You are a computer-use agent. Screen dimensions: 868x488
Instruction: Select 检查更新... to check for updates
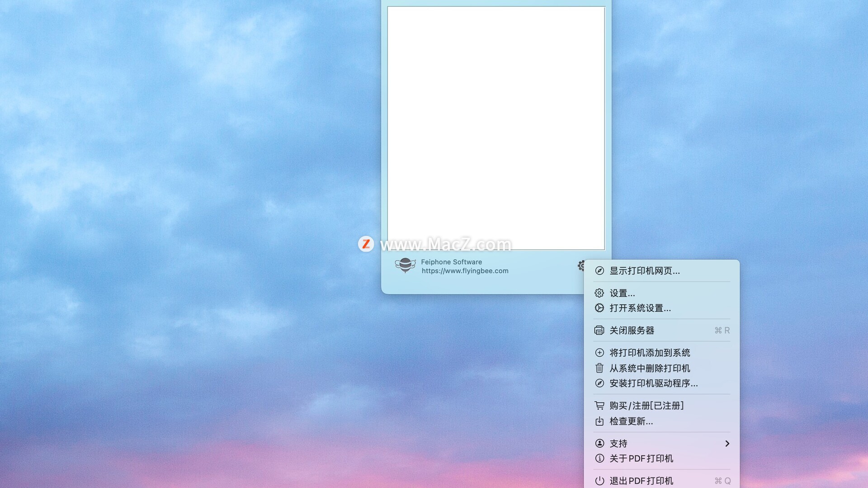pyautogui.click(x=631, y=421)
